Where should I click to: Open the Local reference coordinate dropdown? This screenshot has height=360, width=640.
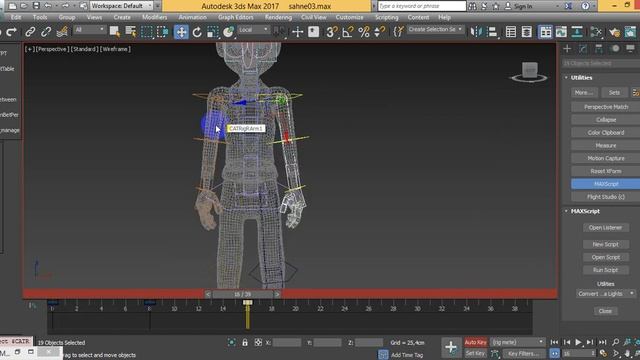[x=253, y=30]
